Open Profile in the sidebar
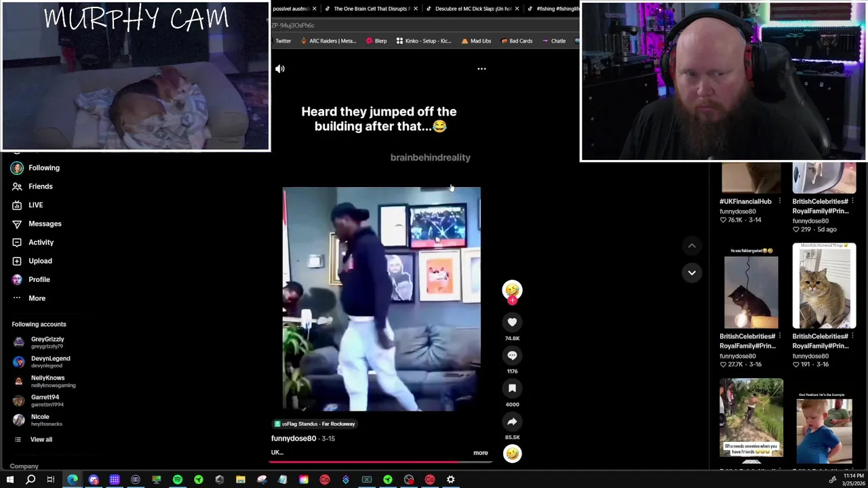The height and width of the screenshot is (488, 868). [31, 279]
